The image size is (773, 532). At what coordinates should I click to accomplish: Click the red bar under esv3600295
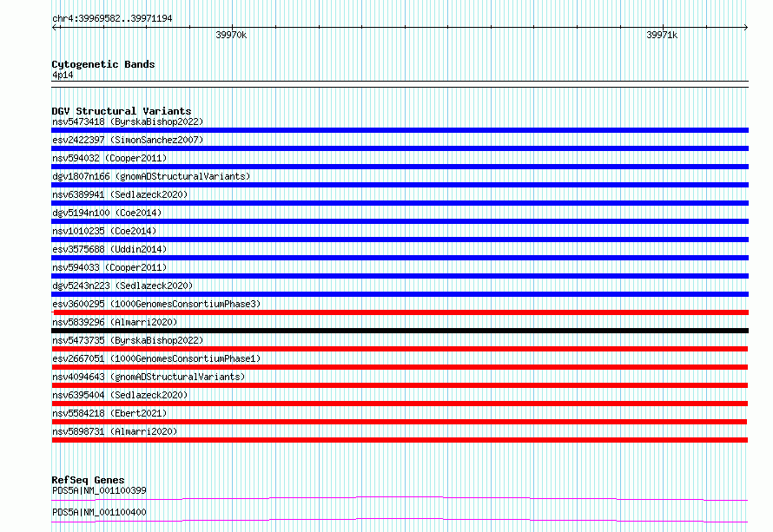click(400, 312)
